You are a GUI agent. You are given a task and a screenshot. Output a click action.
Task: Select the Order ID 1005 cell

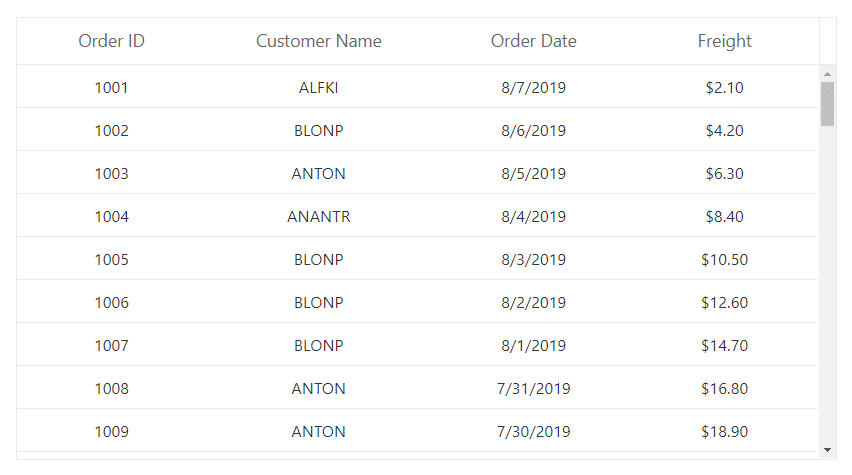[112, 259]
